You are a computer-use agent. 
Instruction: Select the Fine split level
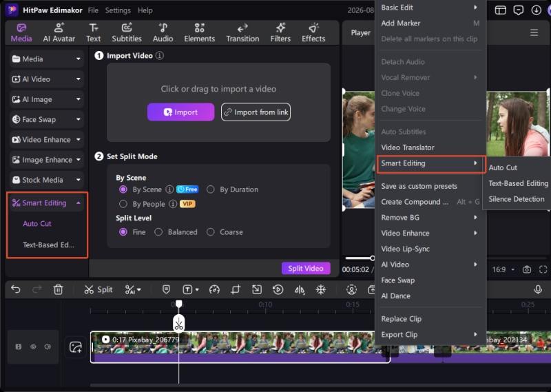click(x=123, y=232)
